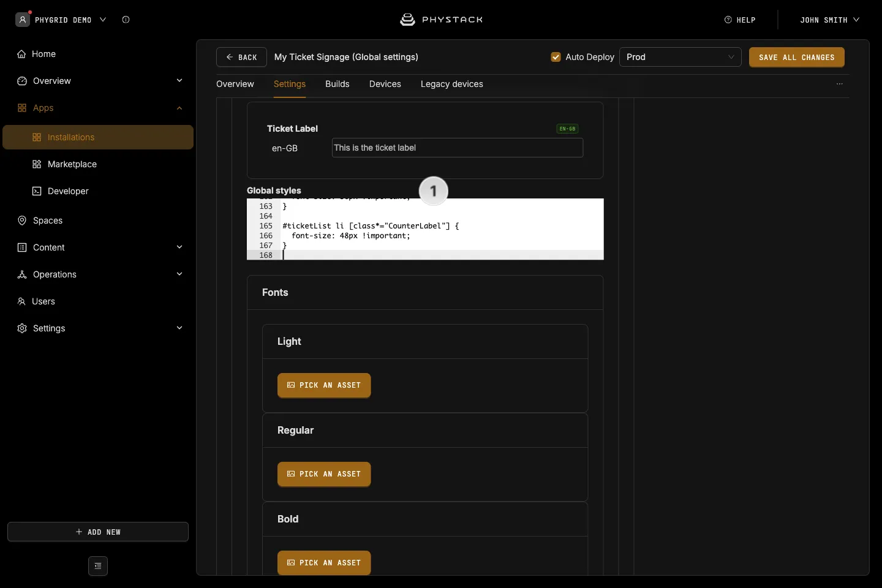This screenshot has height=588, width=882.
Task: Pick an asset for Regular font
Action: pyautogui.click(x=324, y=474)
